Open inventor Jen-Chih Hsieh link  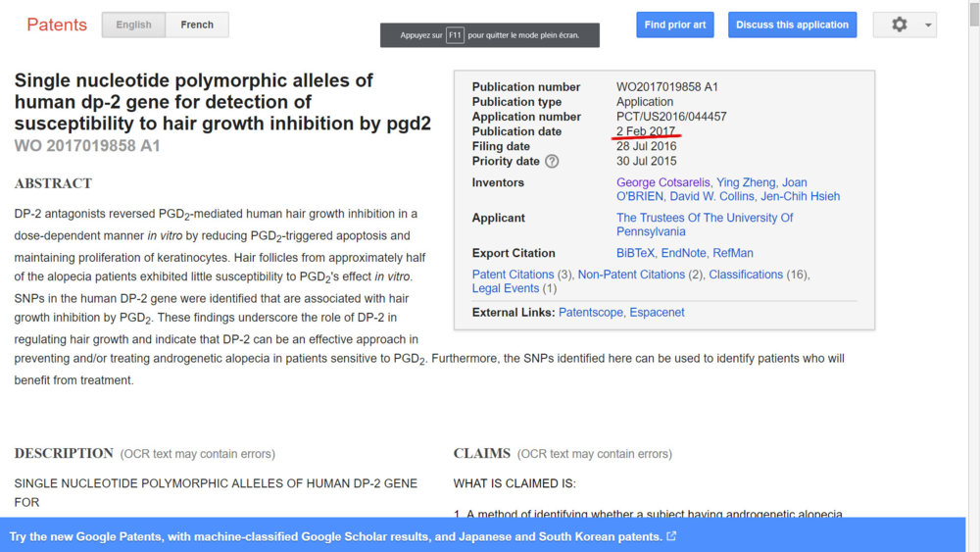pyautogui.click(x=801, y=196)
